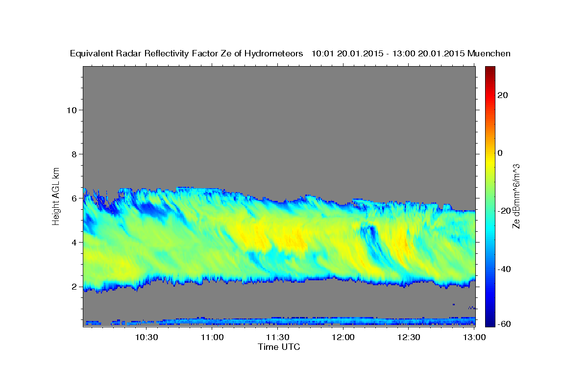Click the plot title 'Equivalent Radar Reflectivity Factor Ze of Hydrometeors'

click(x=187, y=53)
